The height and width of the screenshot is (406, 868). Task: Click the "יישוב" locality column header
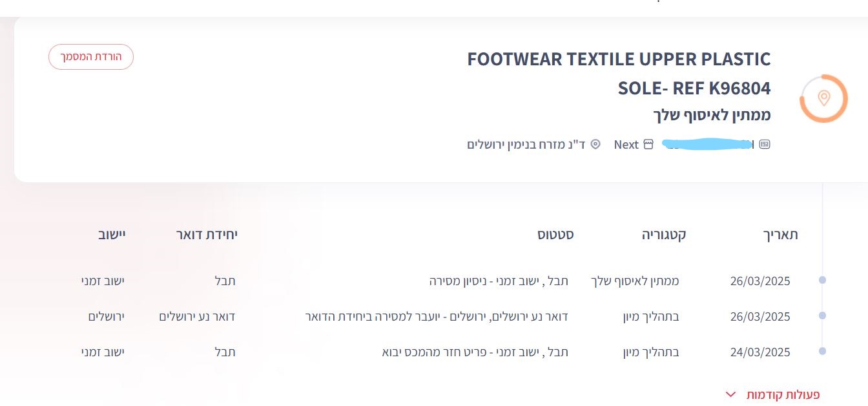[x=112, y=235]
